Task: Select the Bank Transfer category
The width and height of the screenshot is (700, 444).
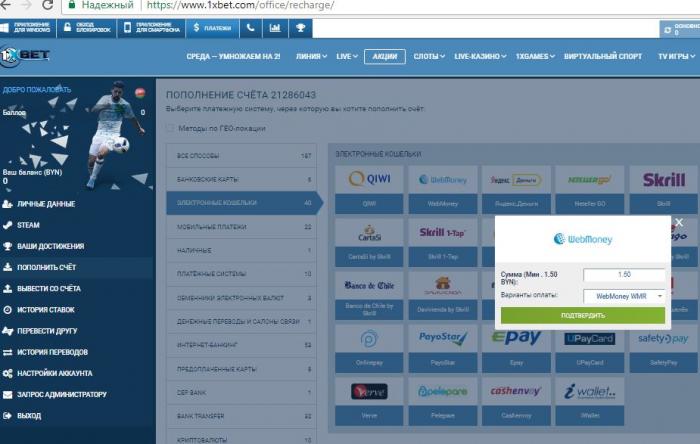Action: click(x=242, y=416)
